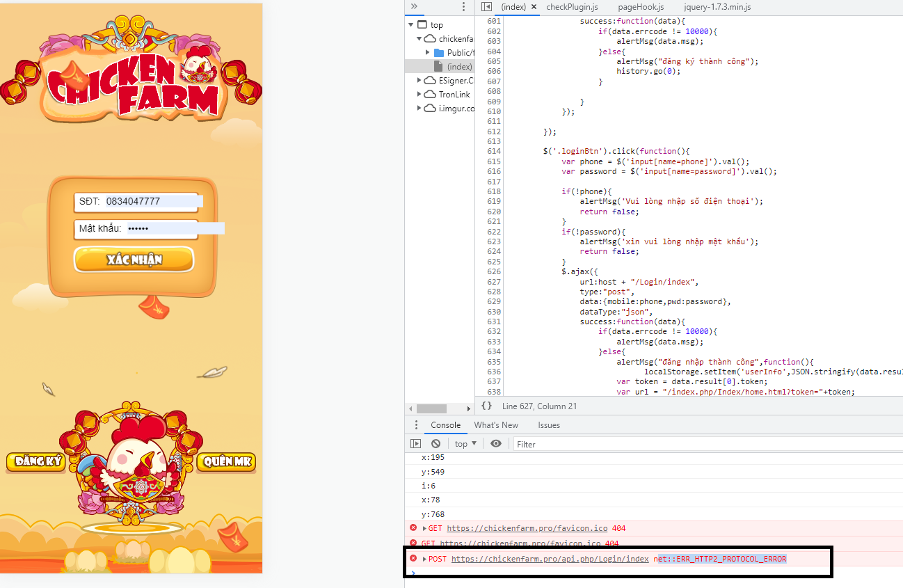Open the top JavaScript context dropdown
This screenshot has width=903, height=588.
pos(465,444)
